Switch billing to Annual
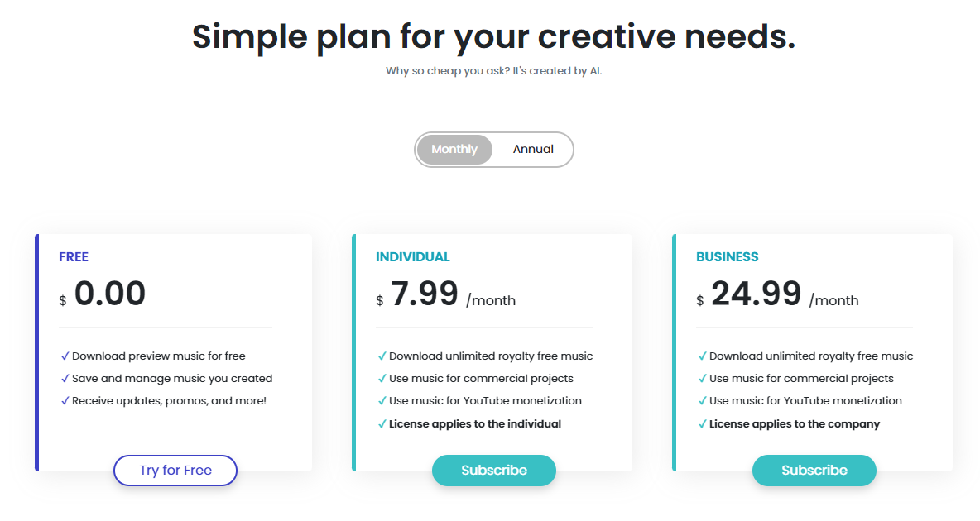980x521 pixels. pyautogui.click(x=533, y=150)
